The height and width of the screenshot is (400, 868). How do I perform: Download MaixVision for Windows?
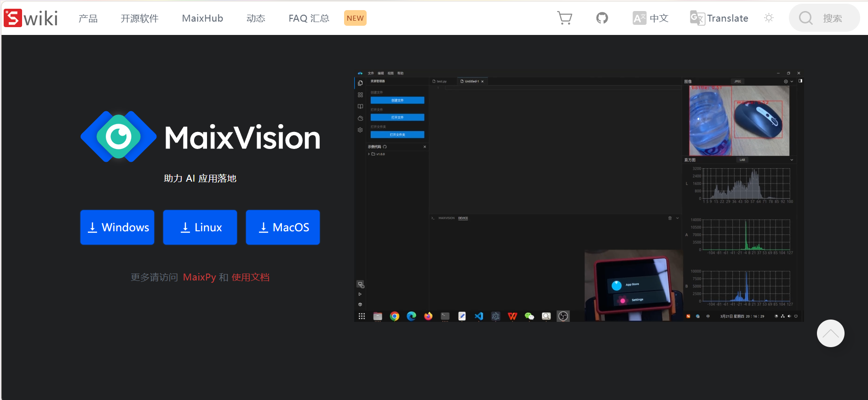[x=117, y=227]
